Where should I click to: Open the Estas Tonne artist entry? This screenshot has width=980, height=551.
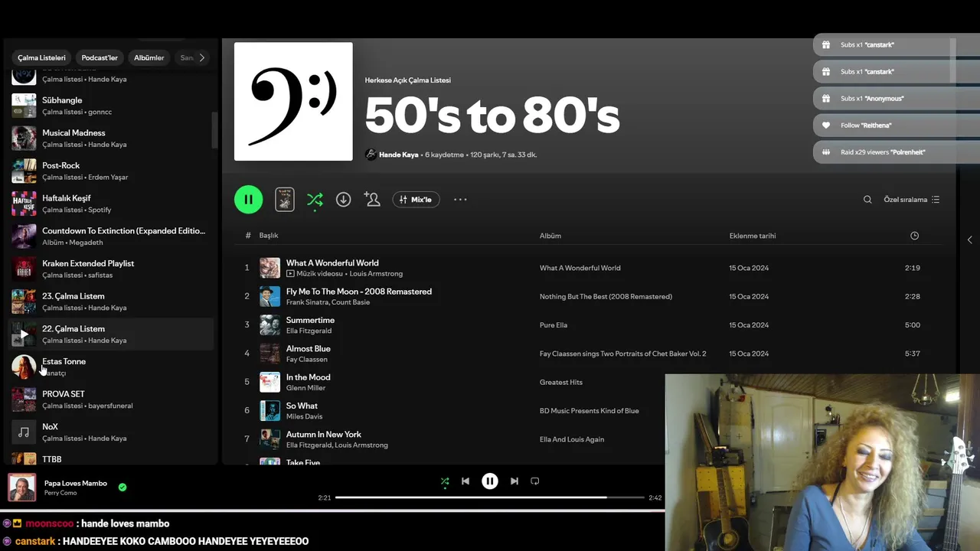(112, 367)
